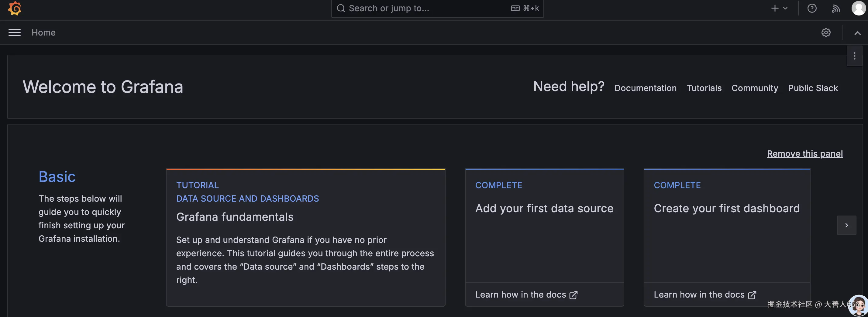Open the Tutorials help link
This screenshot has height=317, width=868.
pyautogui.click(x=704, y=88)
